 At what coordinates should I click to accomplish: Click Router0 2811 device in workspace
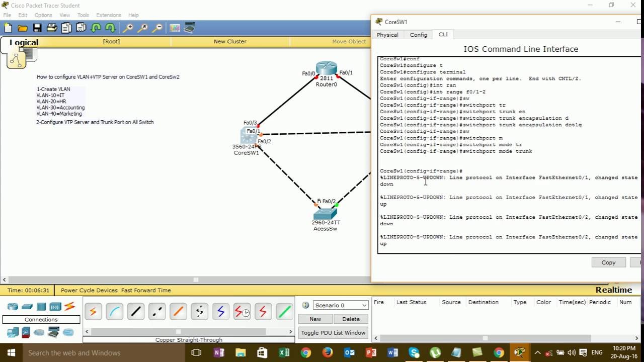pos(327,68)
